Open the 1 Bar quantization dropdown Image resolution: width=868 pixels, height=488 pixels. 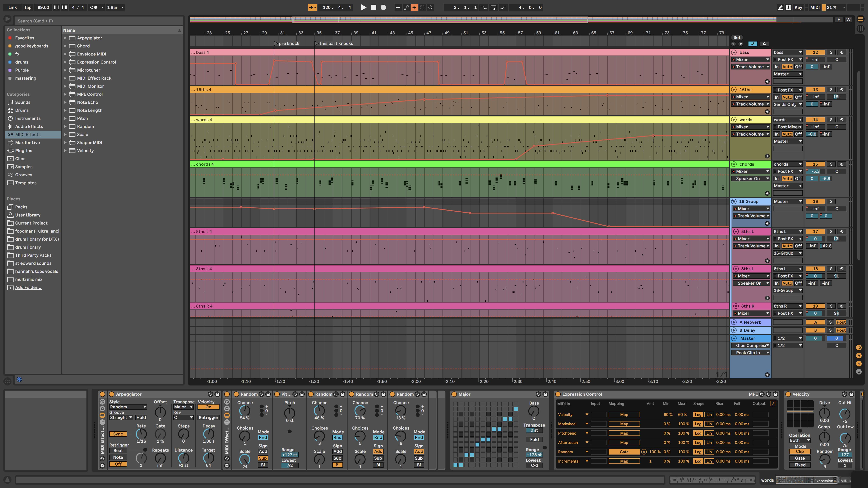[115, 7]
